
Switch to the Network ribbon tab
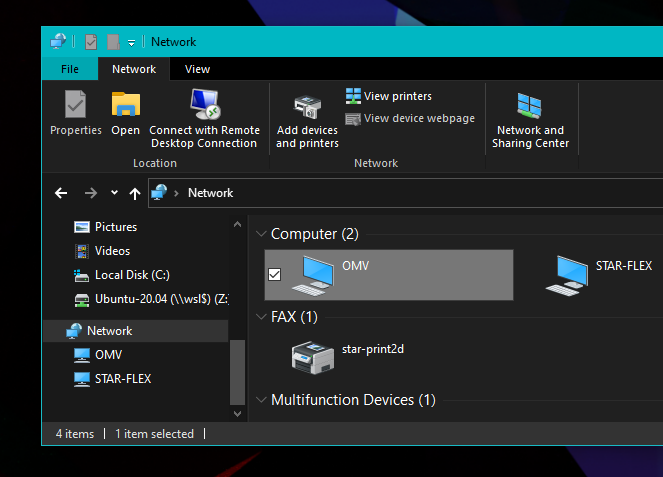[134, 69]
